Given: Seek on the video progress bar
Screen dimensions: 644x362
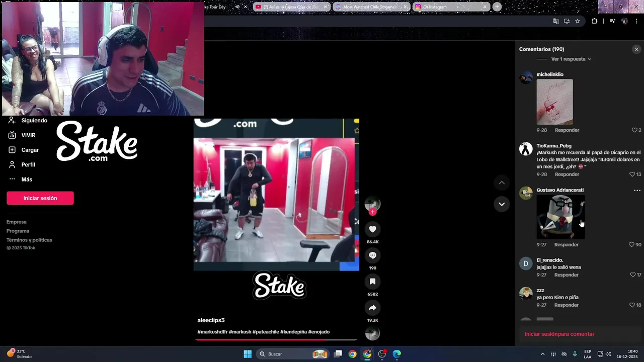Looking at the screenshot, I should pos(276,340).
